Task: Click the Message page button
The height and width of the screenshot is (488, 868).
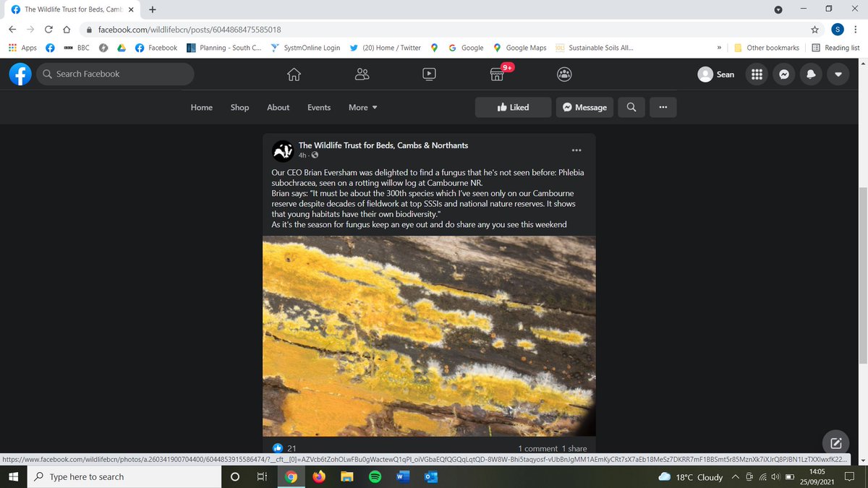Action: tap(584, 107)
